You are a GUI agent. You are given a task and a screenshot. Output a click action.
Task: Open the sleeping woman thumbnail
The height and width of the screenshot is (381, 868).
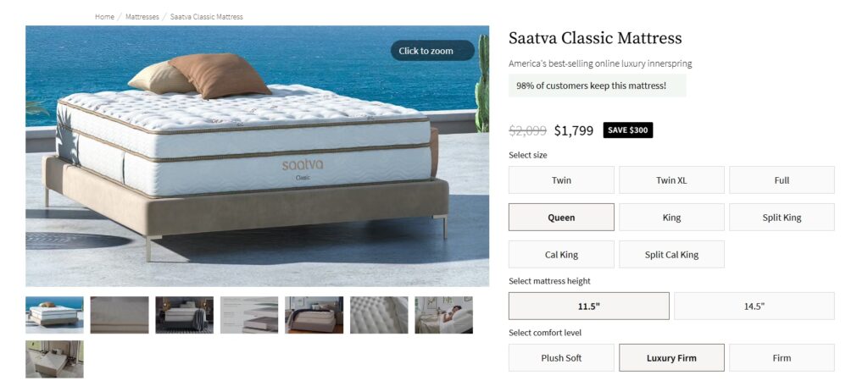[444, 315]
